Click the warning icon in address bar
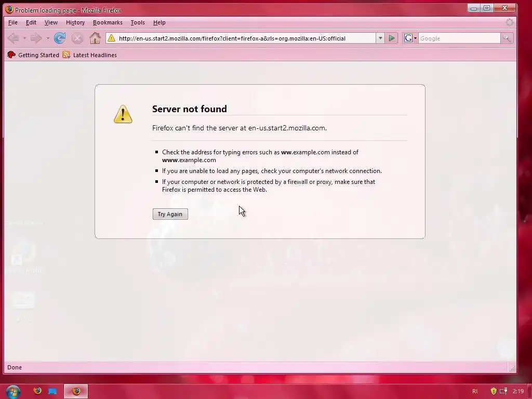Screen dimensions: 532x399 click(111, 38)
